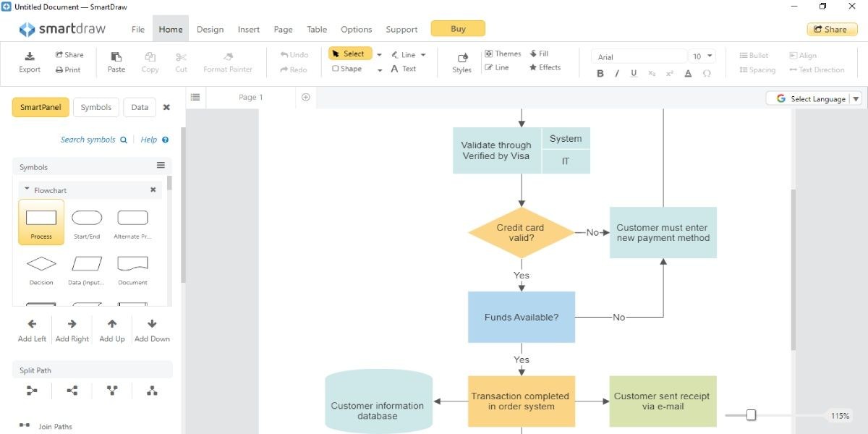Screen dimensions: 868x434
Task: Open the Insert tab
Action: tap(248, 30)
